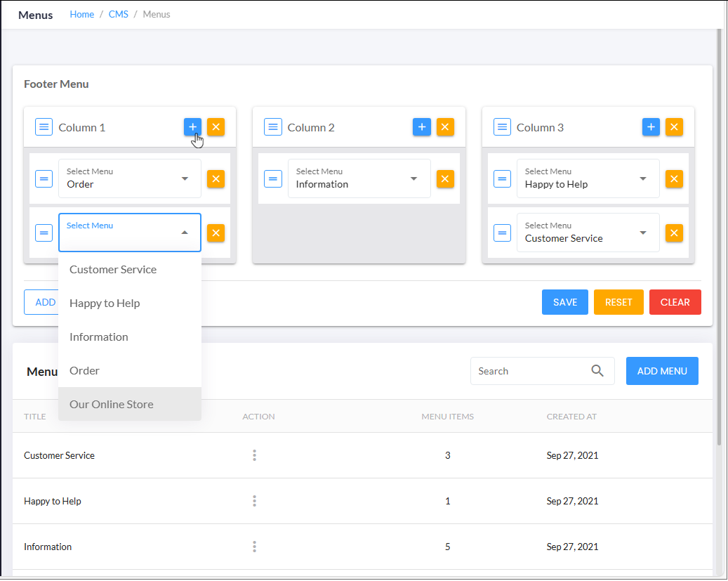Remove the Happy to Help menu row
The image size is (728, 581).
click(x=674, y=179)
